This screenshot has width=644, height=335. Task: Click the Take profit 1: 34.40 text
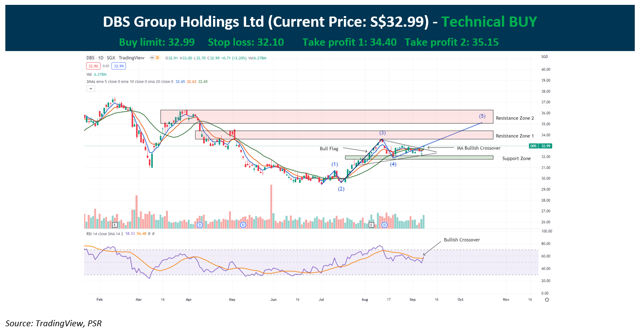[350, 42]
